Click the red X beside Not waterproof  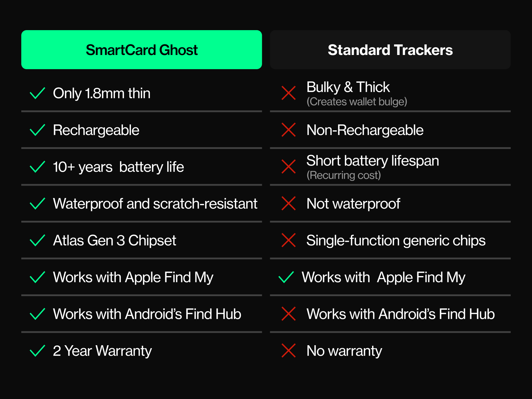pos(288,204)
